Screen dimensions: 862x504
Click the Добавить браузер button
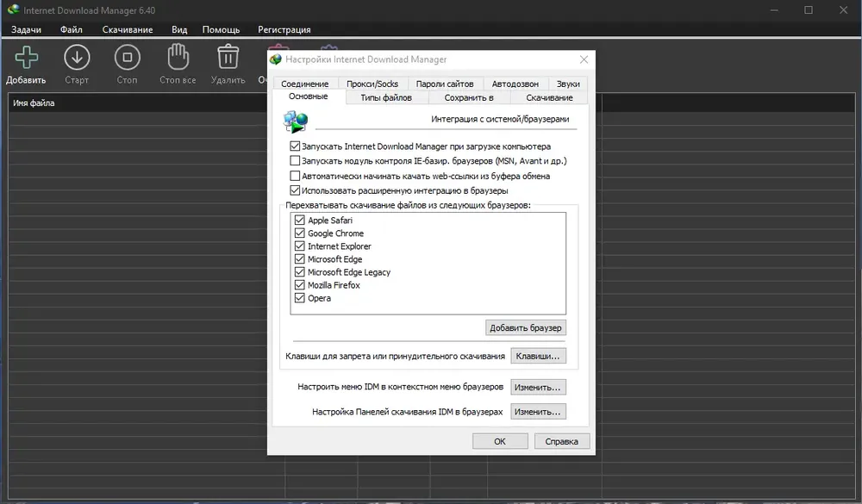tap(526, 327)
